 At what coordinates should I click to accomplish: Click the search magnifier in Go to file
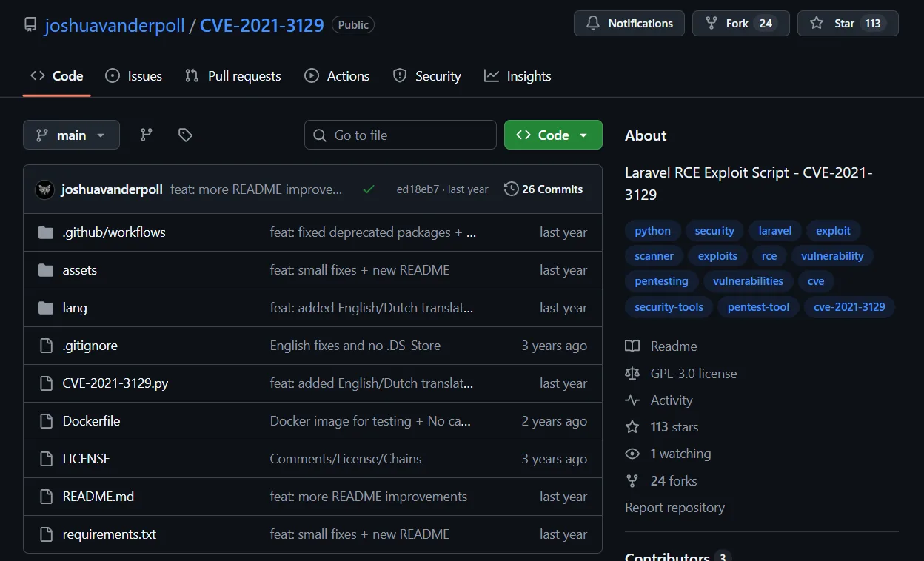(x=320, y=135)
